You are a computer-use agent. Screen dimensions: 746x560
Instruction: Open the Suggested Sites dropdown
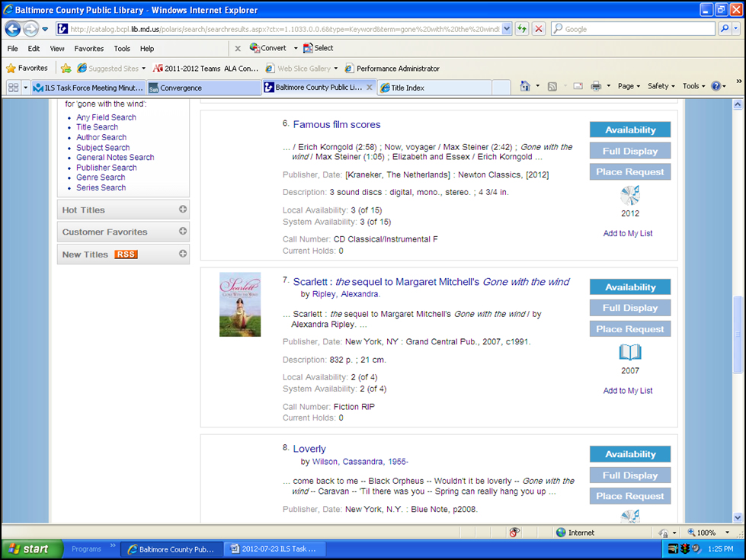coord(144,69)
